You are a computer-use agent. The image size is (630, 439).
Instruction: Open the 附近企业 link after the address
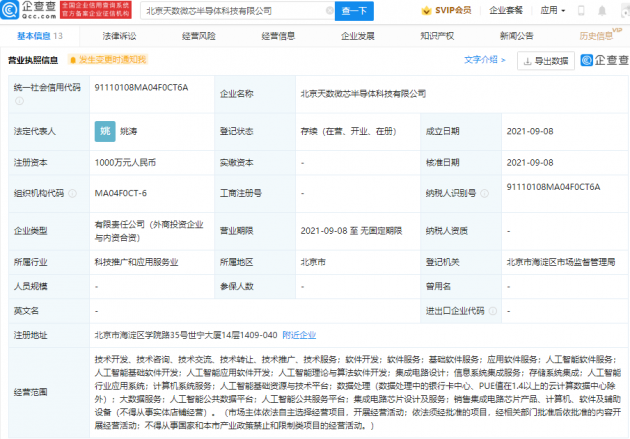pos(299,335)
